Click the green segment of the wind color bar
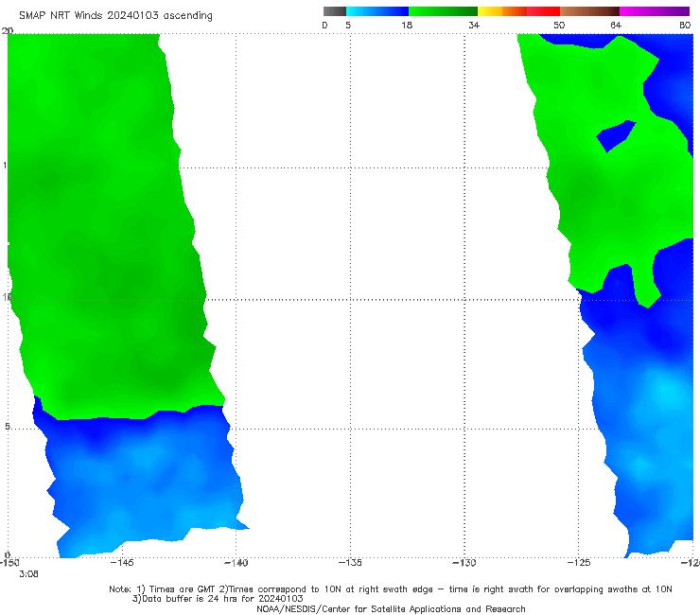Viewport: 700px width, 615px height. coord(443,11)
